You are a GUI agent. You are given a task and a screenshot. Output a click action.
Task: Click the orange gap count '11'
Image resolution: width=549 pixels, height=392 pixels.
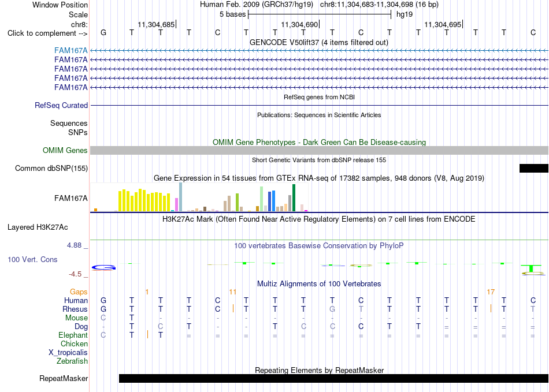(x=233, y=292)
